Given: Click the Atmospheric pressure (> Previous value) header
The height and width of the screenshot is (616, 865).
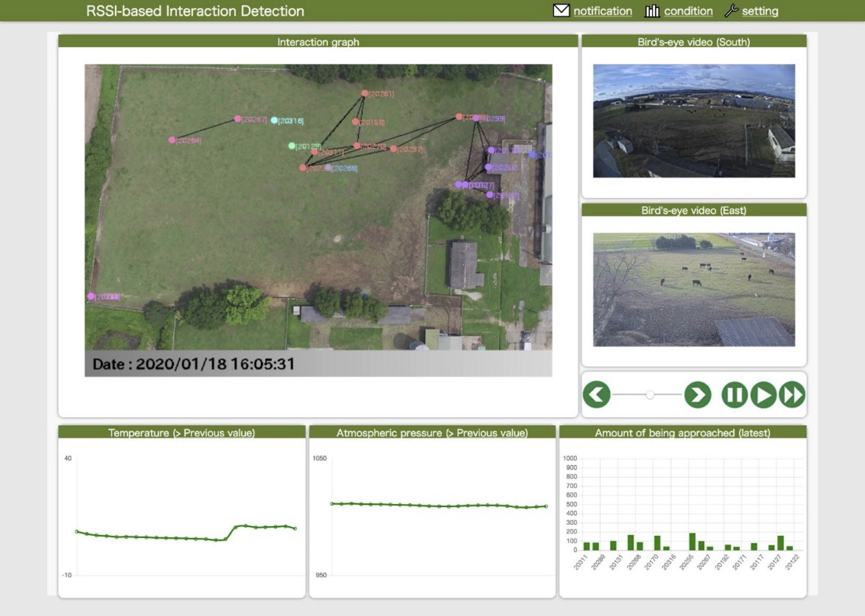Looking at the screenshot, I should point(432,432).
